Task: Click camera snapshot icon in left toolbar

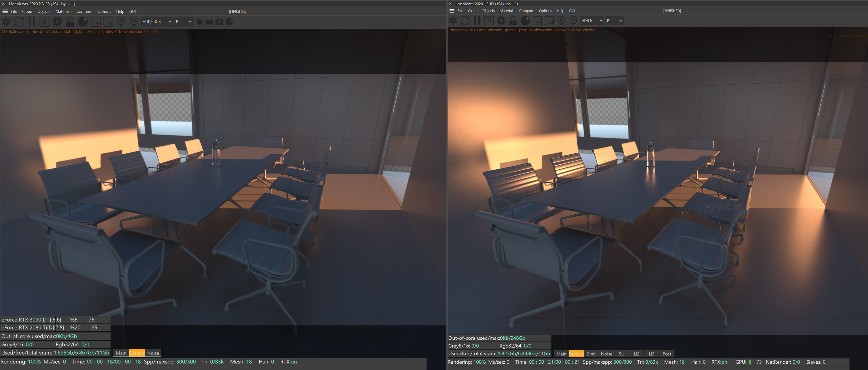Action: tap(219, 22)
